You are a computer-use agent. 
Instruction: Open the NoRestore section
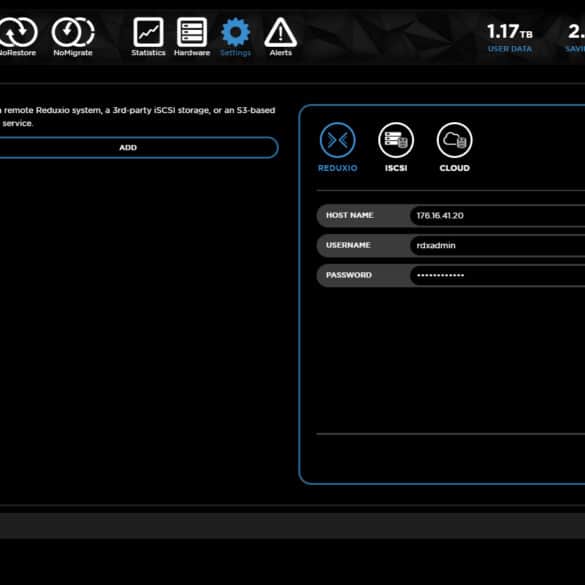click(x=18, y=37)
